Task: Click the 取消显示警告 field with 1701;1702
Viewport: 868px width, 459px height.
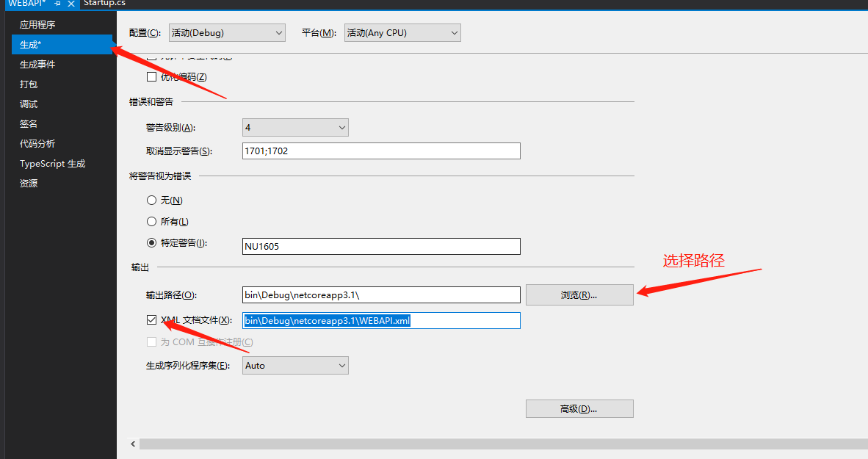Action: 381,151
